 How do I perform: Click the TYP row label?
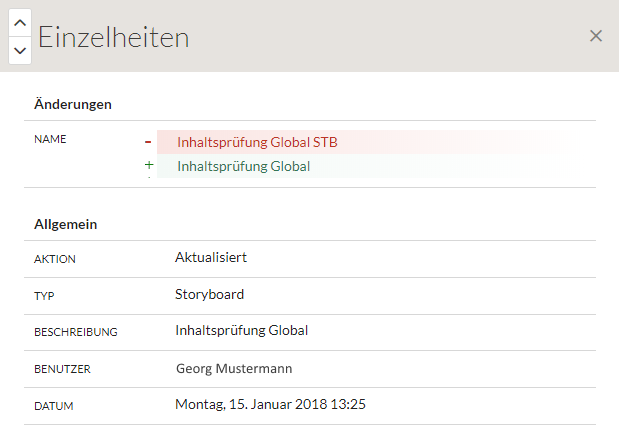coord(44,296)
